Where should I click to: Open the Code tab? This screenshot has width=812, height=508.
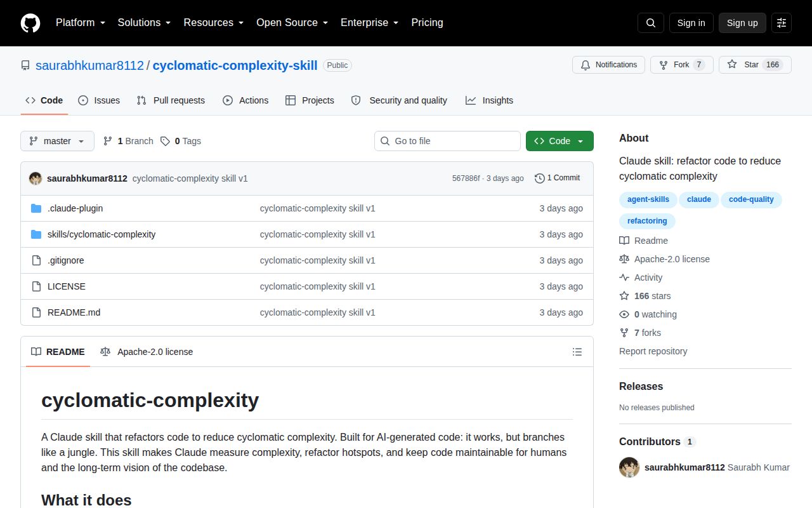coord(44,100)
